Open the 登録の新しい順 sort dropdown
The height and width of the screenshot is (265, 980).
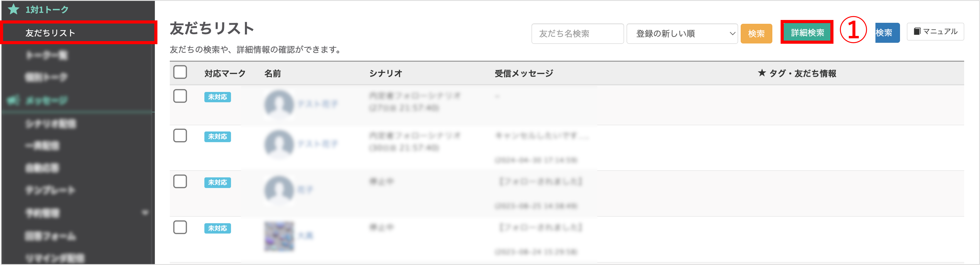682,34
